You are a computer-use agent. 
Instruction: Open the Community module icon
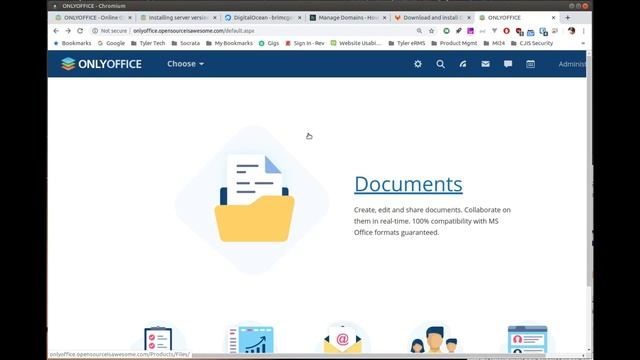[527, 339]
